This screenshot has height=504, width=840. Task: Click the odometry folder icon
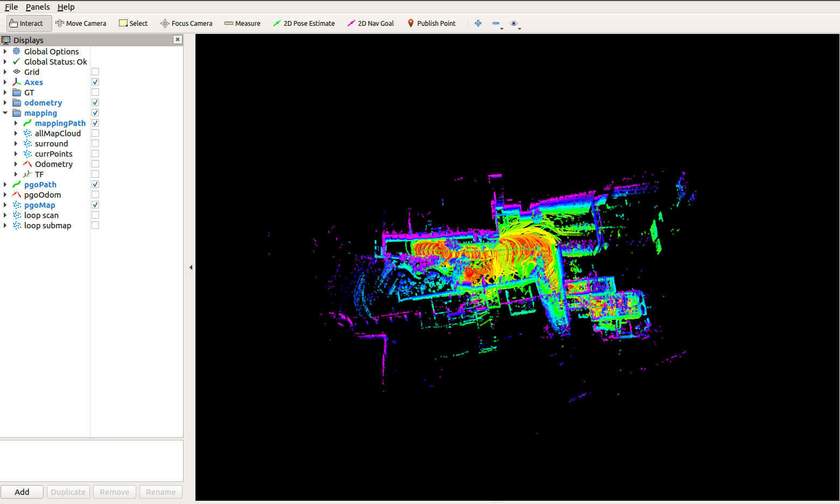click(17, 102)
